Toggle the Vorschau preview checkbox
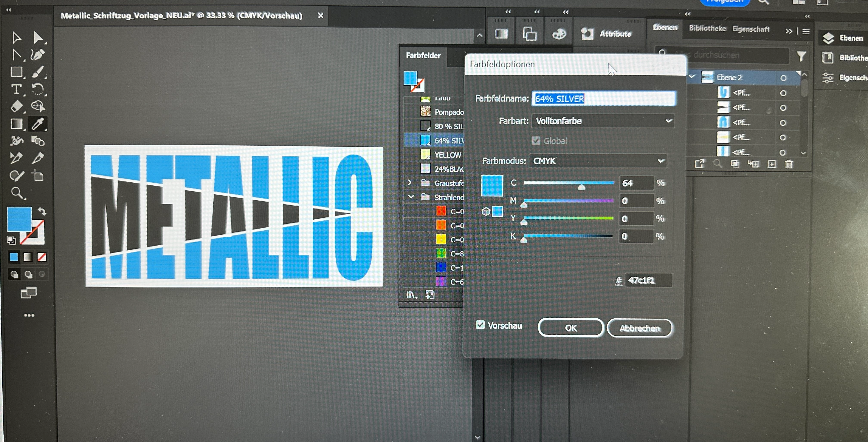The width and height of the screenshot is (868, 442). click(x=480, y=325)
